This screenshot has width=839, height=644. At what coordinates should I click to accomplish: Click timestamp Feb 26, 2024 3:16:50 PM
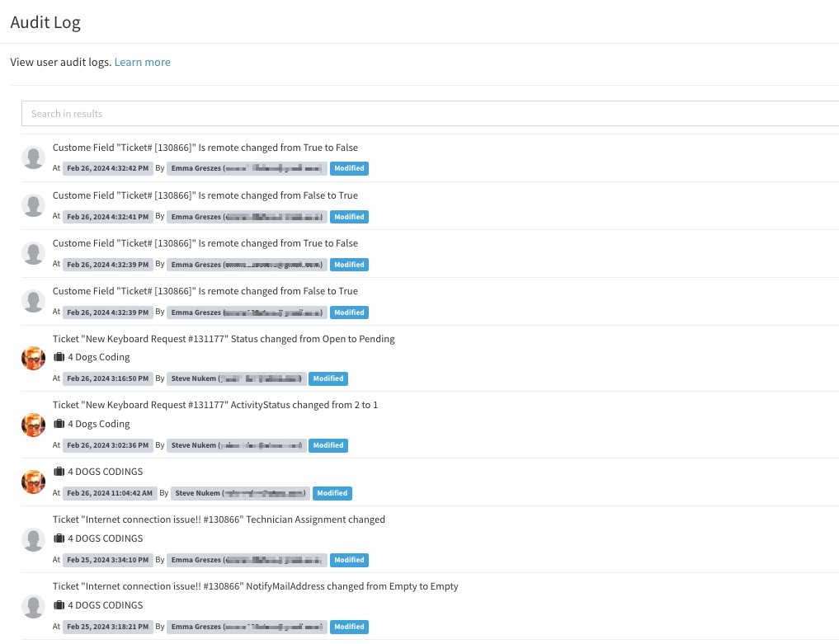[108, 378]
